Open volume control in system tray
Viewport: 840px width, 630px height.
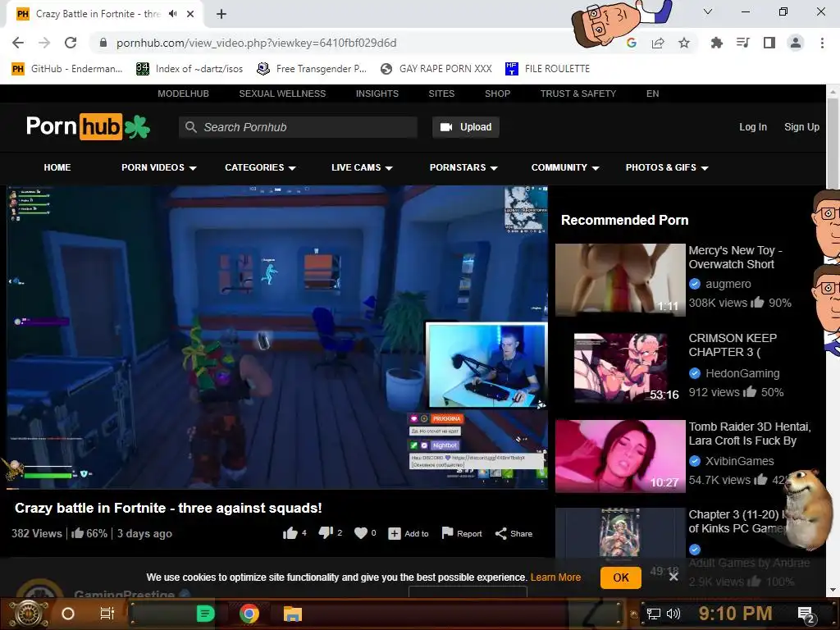click(x=673, y=614)
